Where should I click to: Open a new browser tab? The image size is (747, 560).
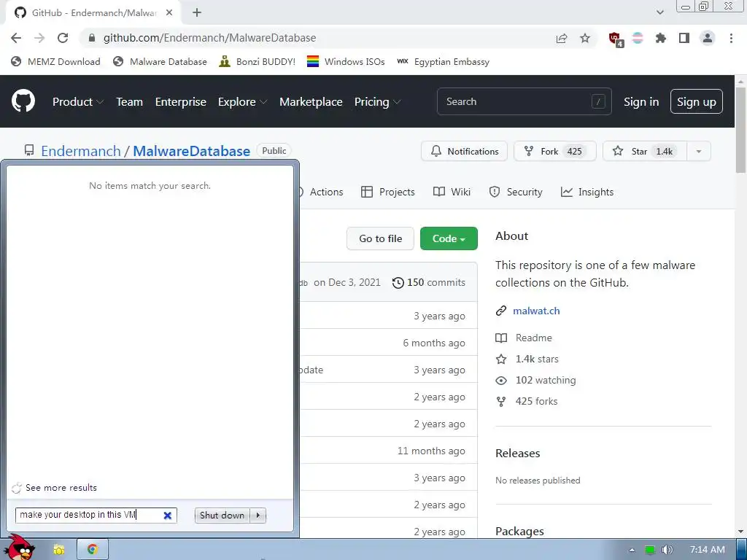(x=197, y=13)
